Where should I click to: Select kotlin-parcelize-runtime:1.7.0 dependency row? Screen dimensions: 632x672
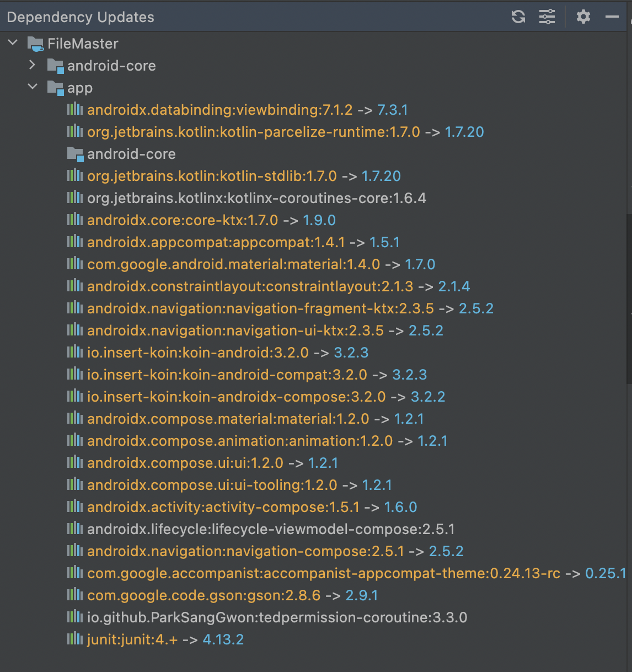(286, 132)
